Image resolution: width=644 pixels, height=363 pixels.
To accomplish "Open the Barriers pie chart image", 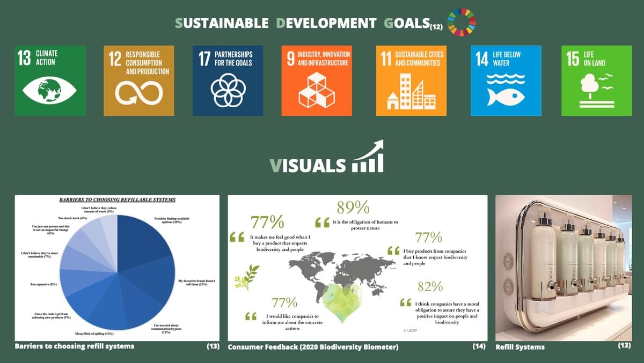I will click(x=117, y=268).
